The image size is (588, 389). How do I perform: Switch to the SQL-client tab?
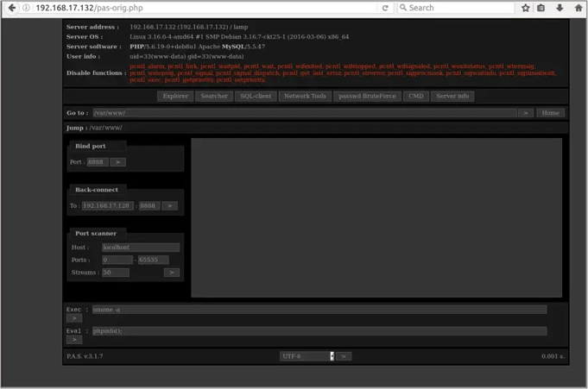click(x=256, y=96)
